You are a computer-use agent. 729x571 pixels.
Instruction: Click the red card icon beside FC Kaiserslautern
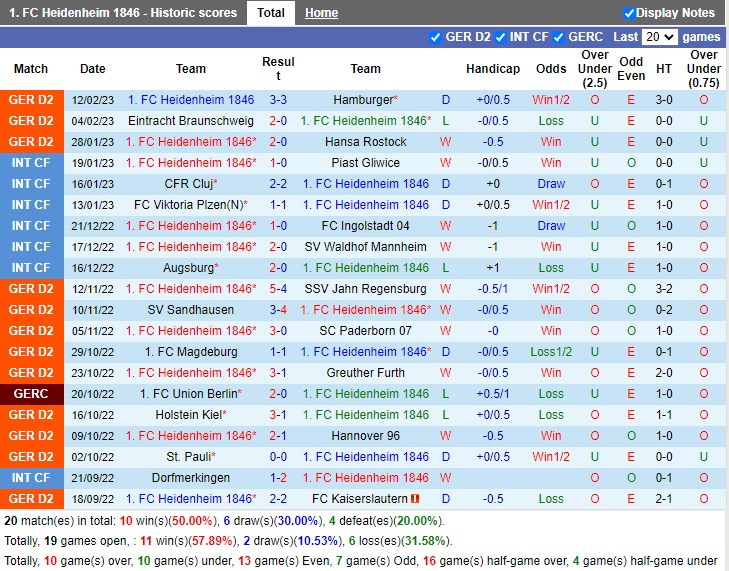pyautogui.click(x=415, y=498)
